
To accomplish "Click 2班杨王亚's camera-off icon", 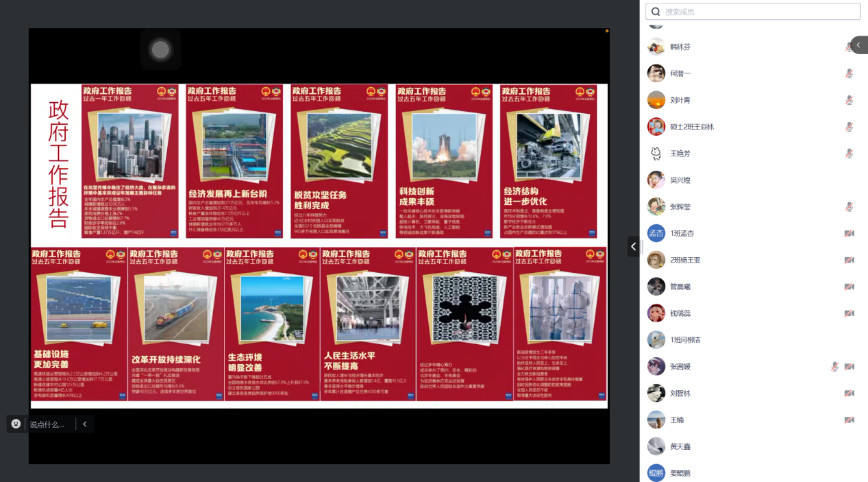I will tap(849, 260).
